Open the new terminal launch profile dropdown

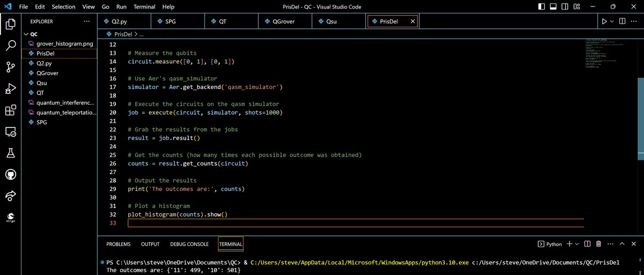point(577,244)
